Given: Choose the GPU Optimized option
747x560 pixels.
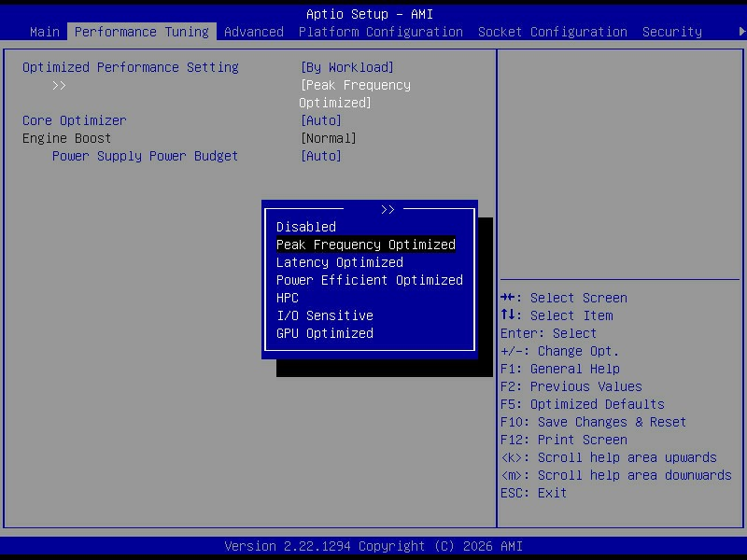Looking at the screenshot, I should [325, 333].
